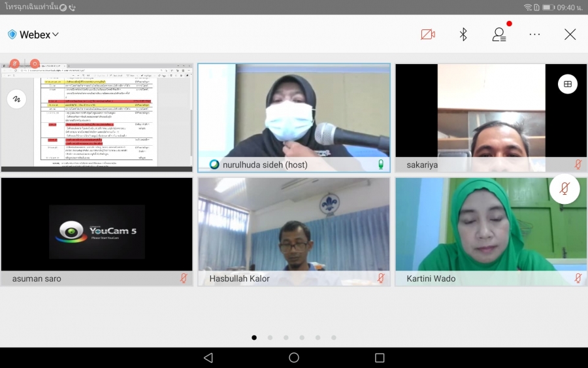The width and height of the screenshot is (588, 368).
Task: Select the Kartini Wado video tile
Action: (x=490, y=226)
